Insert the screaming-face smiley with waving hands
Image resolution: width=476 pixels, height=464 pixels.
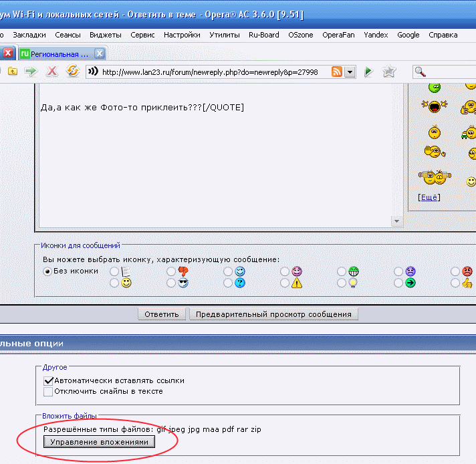click(x=435, y=106)
